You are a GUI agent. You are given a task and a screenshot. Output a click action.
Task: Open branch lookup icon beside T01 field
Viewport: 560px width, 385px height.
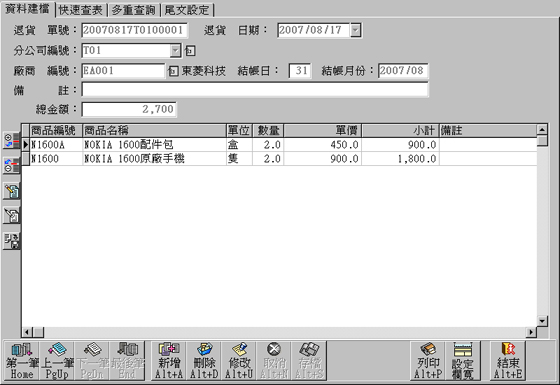point(190,51)
